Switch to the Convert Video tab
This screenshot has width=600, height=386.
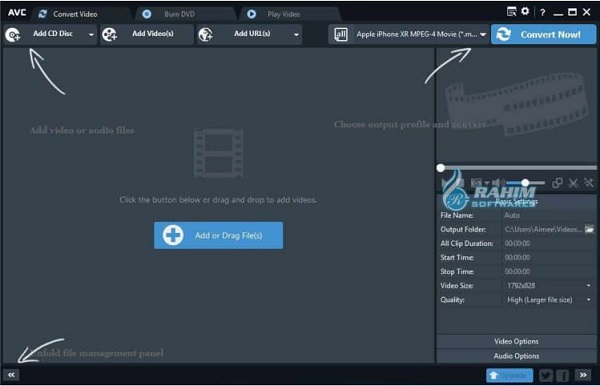(75, 14)
